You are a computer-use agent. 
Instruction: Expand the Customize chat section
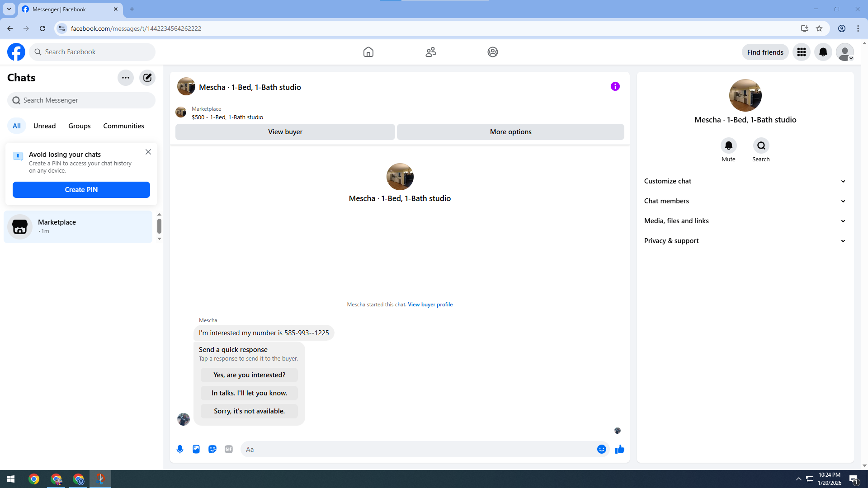(x=745, y=181)
